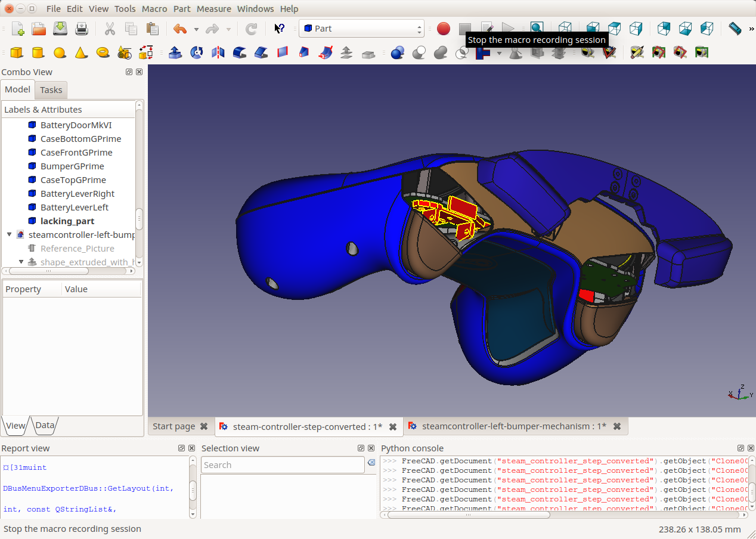756x539 pixels.
Task: Create a Sphere primitive
Action: [x=60, y=52]
